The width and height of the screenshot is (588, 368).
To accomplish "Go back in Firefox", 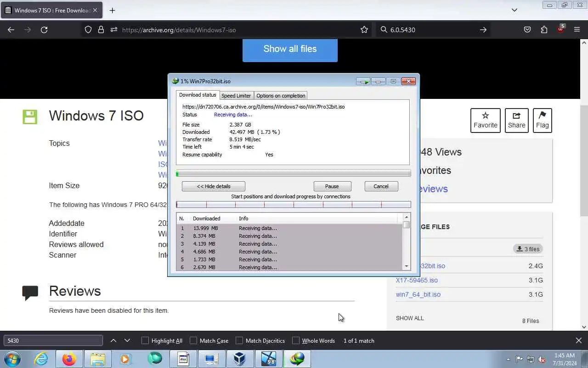I will 11,29.
